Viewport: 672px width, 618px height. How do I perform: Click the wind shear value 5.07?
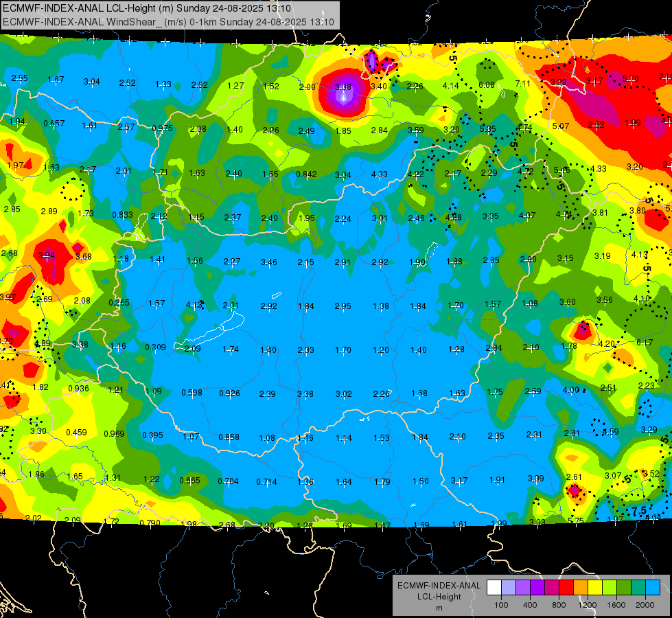(x=561, y=126)
